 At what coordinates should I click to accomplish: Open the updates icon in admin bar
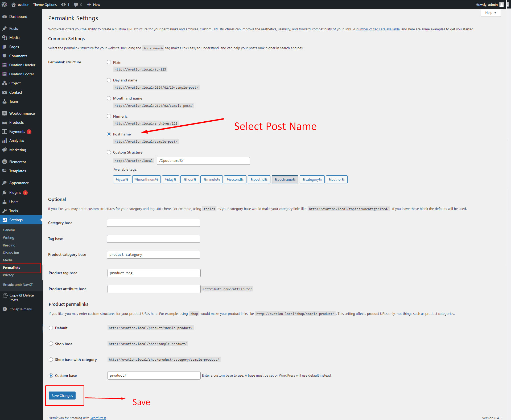point(63,5)
